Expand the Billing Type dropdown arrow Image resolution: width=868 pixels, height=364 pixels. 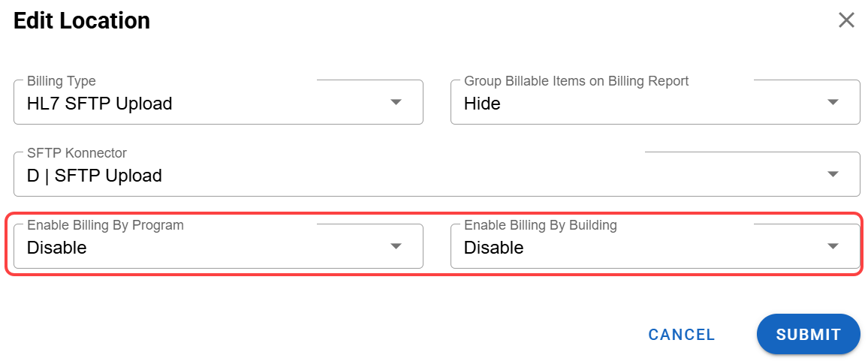pyautogui.click(x=396, y=102)
